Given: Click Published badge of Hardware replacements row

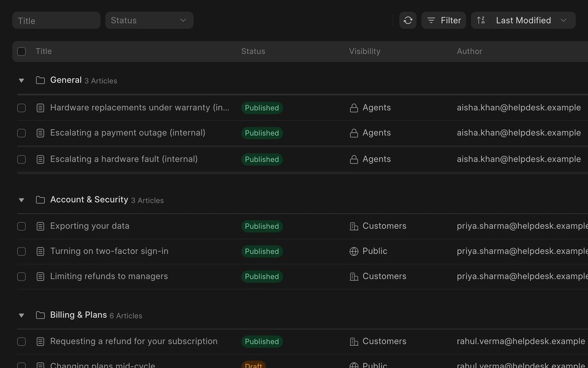Looking at the screenshot, I should click(x=262, y=108).
